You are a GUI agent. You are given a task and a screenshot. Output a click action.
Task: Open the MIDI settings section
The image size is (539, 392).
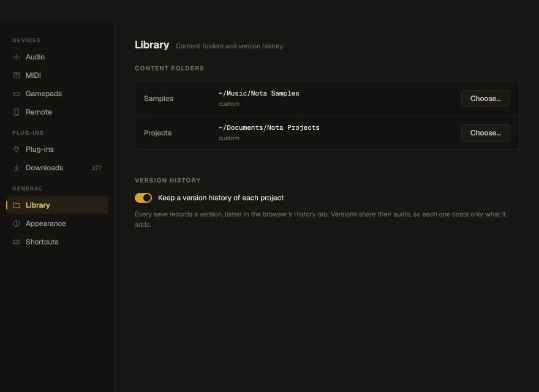point(57,75)
